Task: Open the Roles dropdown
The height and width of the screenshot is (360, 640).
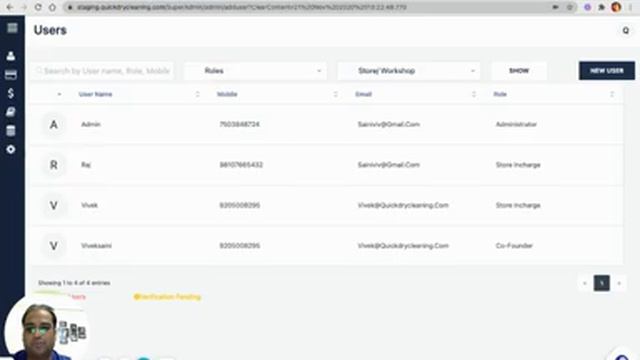Action: click(255, 71)
